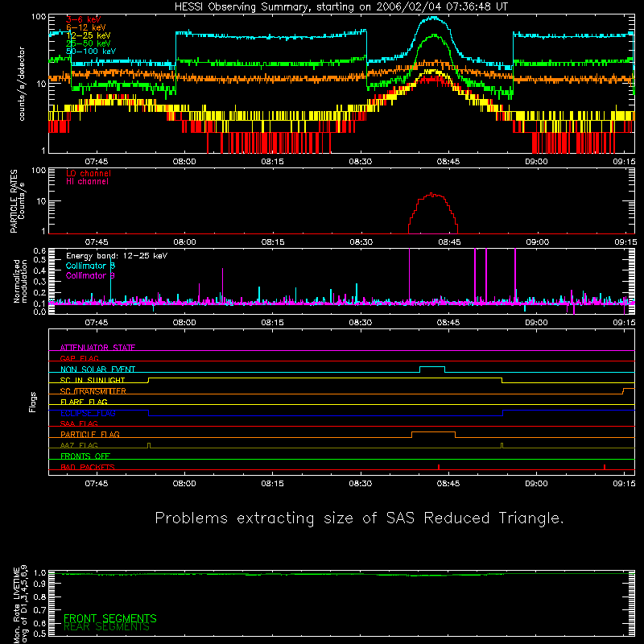Screen dimensions: 644x644
Task: Click the 08:45 label under the modulation panel
Action: [448, 323]
